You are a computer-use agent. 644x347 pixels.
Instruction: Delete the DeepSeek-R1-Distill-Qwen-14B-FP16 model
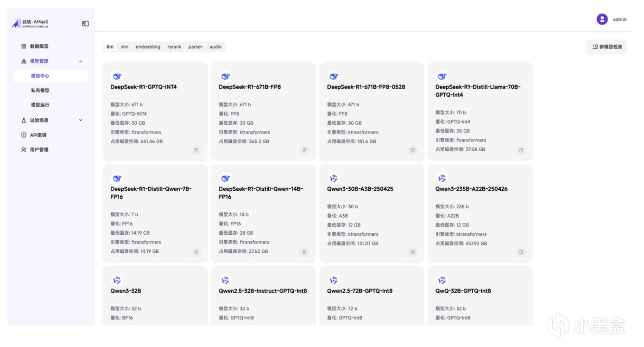click(x=304, y=252)
